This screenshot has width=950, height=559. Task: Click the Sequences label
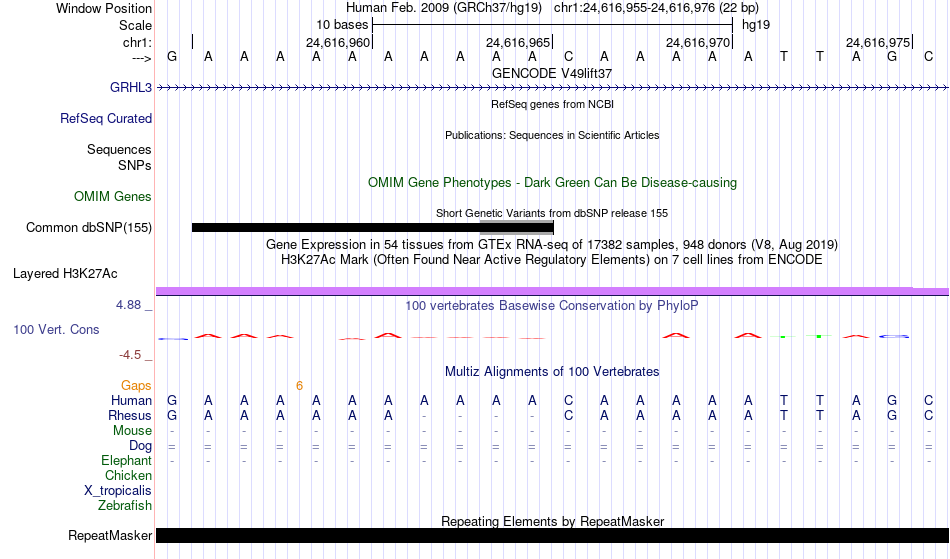point(119,150)
